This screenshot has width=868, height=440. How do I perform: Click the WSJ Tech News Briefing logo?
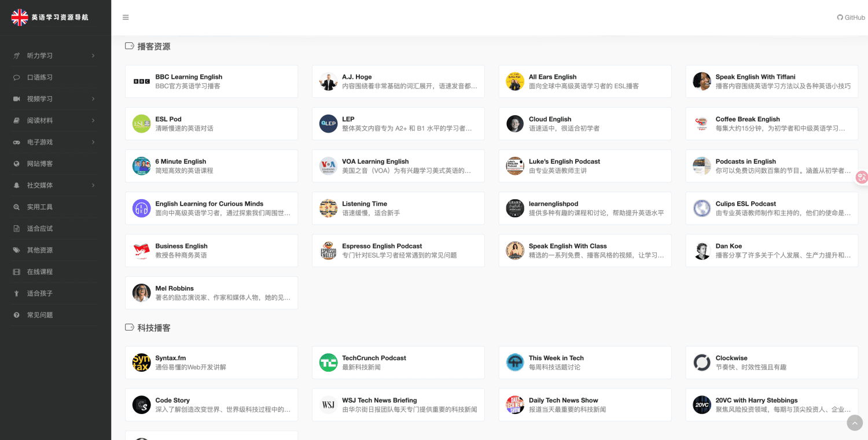[x=328, y=405]
